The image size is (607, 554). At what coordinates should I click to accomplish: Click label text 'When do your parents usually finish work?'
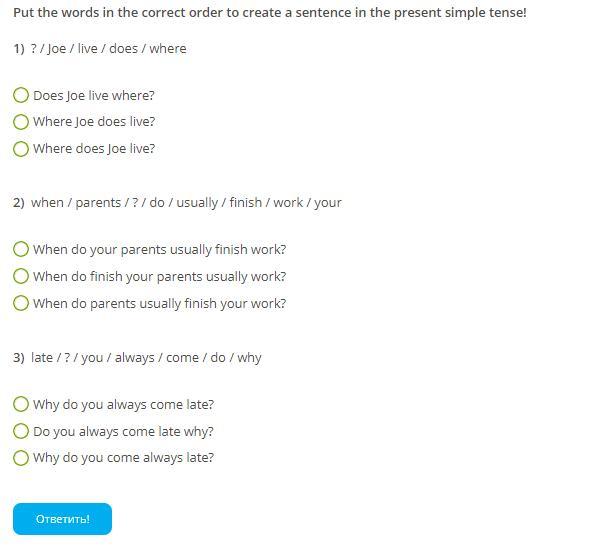click(x=159, y=250)
